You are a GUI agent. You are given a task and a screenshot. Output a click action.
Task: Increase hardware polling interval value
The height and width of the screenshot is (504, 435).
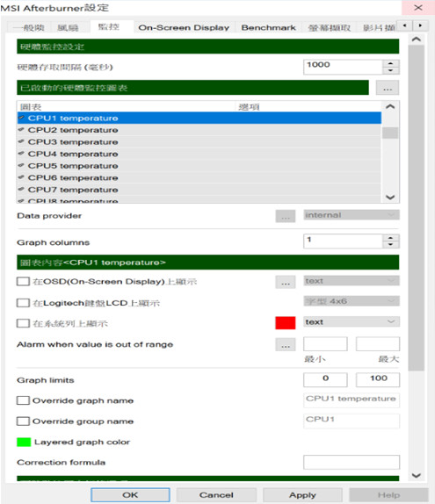pos(390,63)
